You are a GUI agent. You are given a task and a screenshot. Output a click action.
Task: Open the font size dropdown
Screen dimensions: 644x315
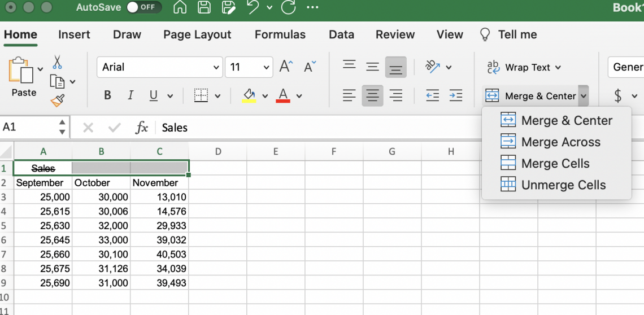point(267,67)
